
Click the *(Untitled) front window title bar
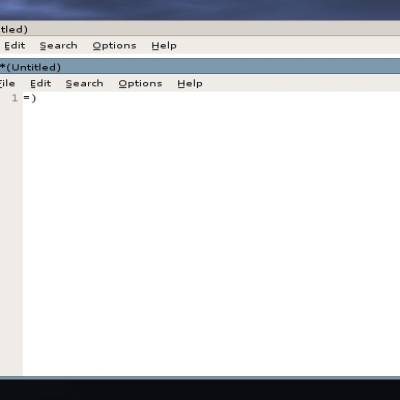click(200, 67)
